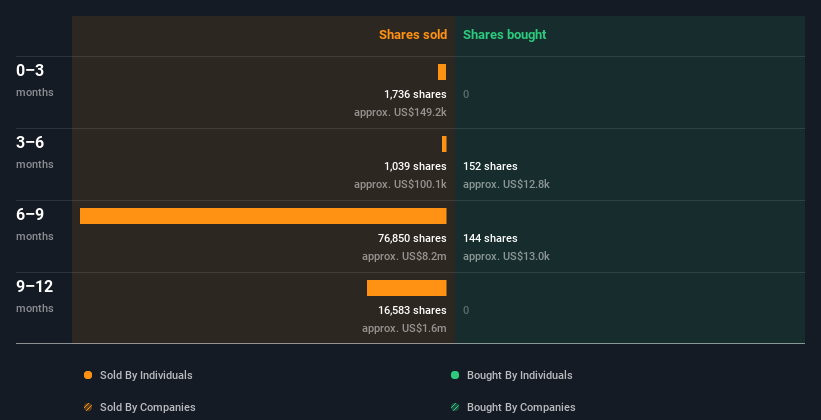
Task: Click the orange bar for 3–6 months
Action: (444, 144)
